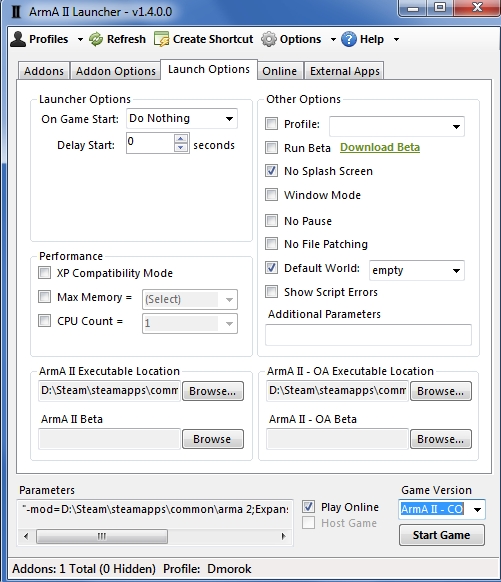Screen dimensions: 501x582
Task: Click the Profiles person icon
Action: coord(18,39)
